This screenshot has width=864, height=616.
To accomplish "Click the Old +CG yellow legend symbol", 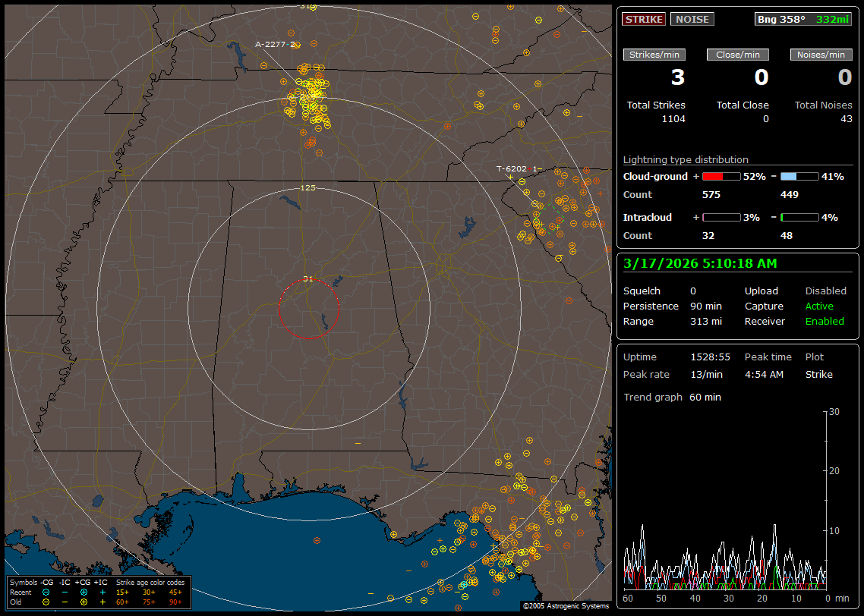I will (x=84, y=602).
